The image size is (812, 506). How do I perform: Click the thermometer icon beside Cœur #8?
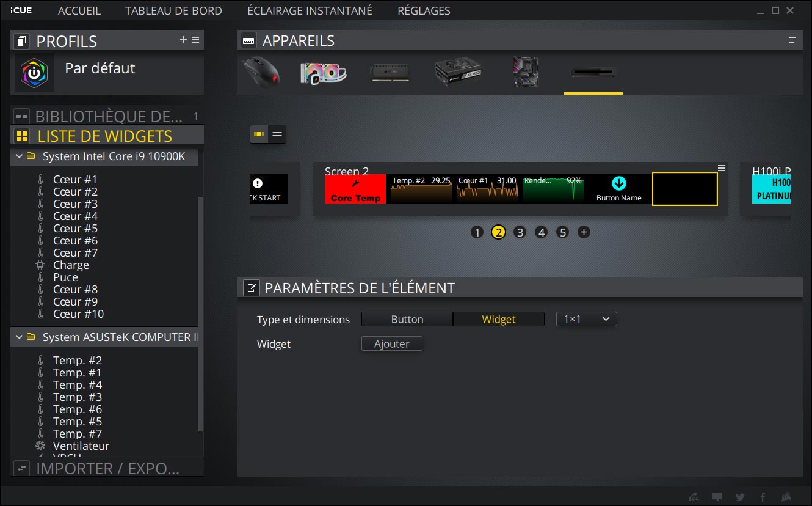tap(40, 290)
